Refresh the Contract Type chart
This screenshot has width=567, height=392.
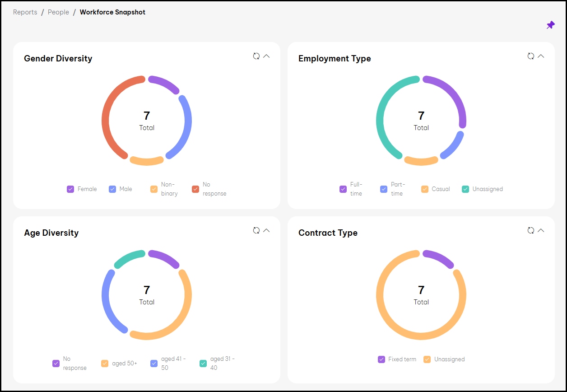tap(531, 230)
